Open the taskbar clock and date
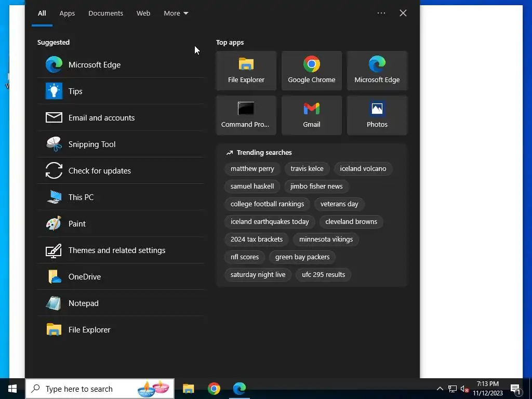The width and height of the screenshot is (532, 399). coord(488,389)
